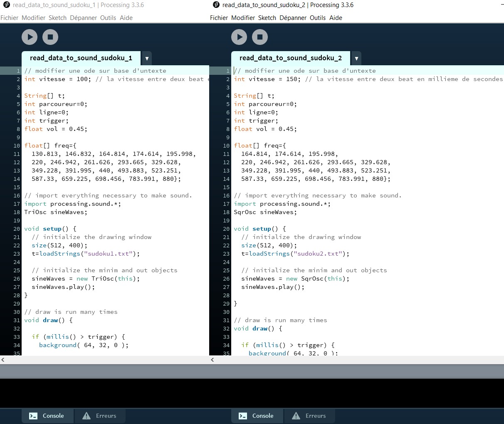
Task: Click Processing logo in sudoku_2 title bar
Action: 216,5
